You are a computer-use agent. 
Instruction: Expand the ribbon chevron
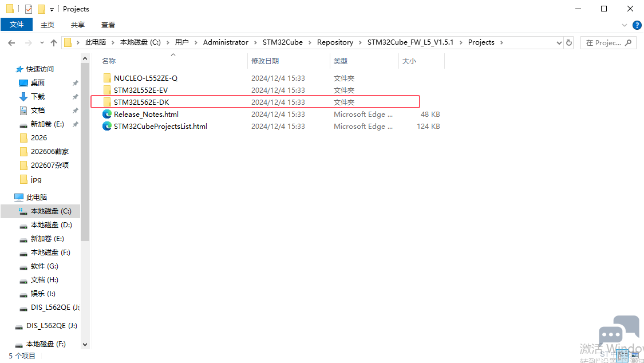pyautogui.click(x=625, y=25)
